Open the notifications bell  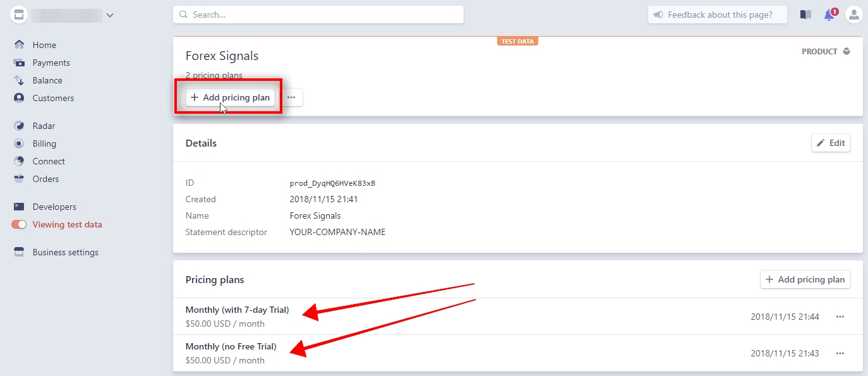[x=829, y=15]
